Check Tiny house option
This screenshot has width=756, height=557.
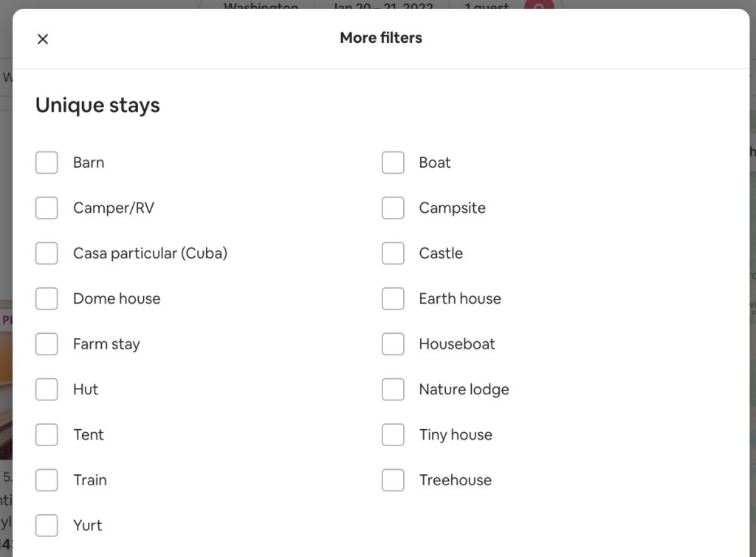pos(393,434)
